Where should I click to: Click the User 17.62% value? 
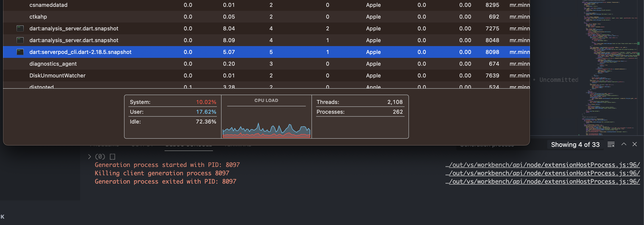click(206, 112)
